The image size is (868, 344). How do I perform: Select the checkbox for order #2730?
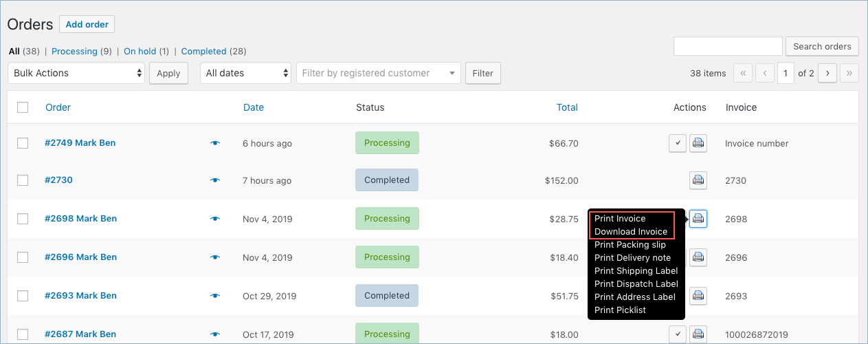23,180
